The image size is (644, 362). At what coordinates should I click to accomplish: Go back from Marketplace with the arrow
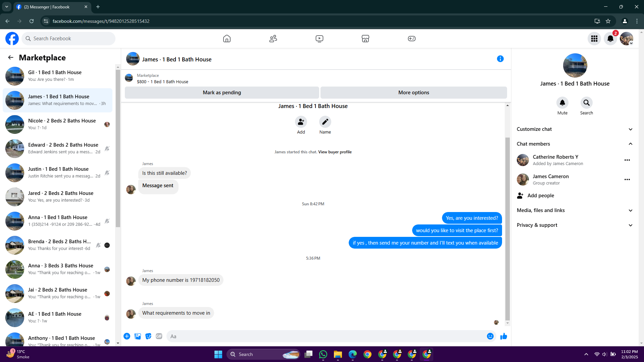point(11,57)
